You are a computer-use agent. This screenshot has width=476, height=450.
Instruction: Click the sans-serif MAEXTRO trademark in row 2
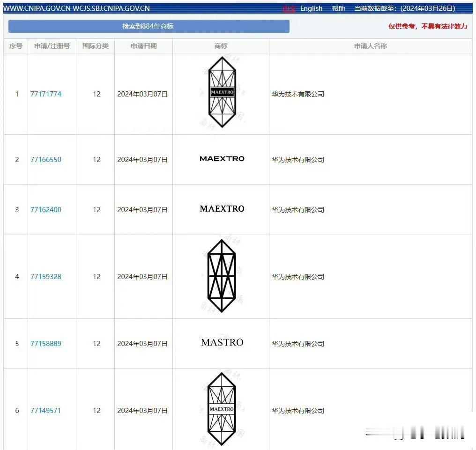222,159
